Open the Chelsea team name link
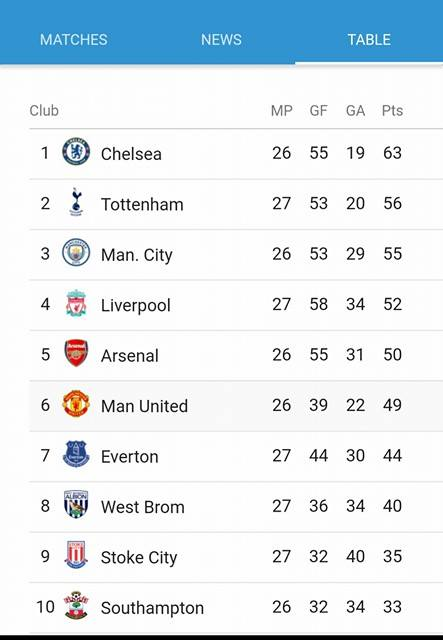443x640 pixels. pos(131,154)
